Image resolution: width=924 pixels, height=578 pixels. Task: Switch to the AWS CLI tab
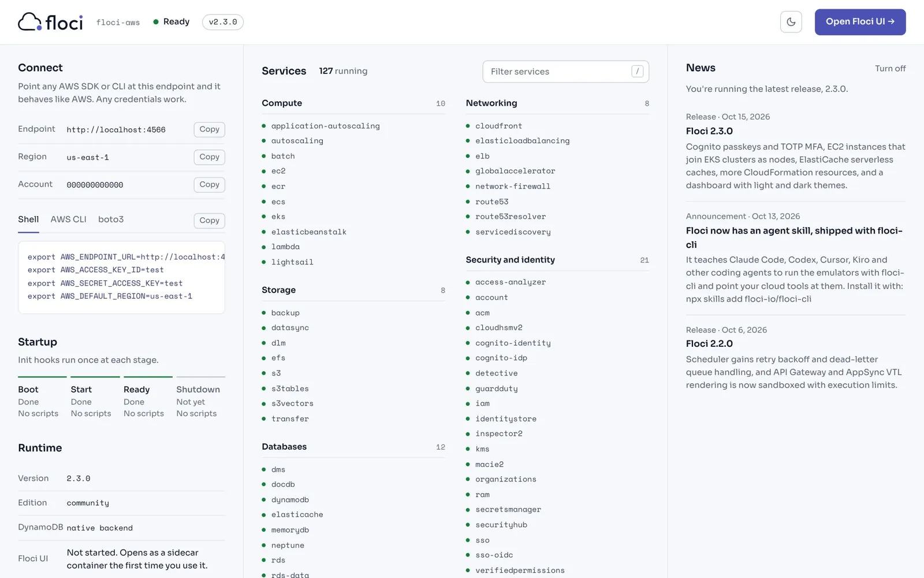68,220
